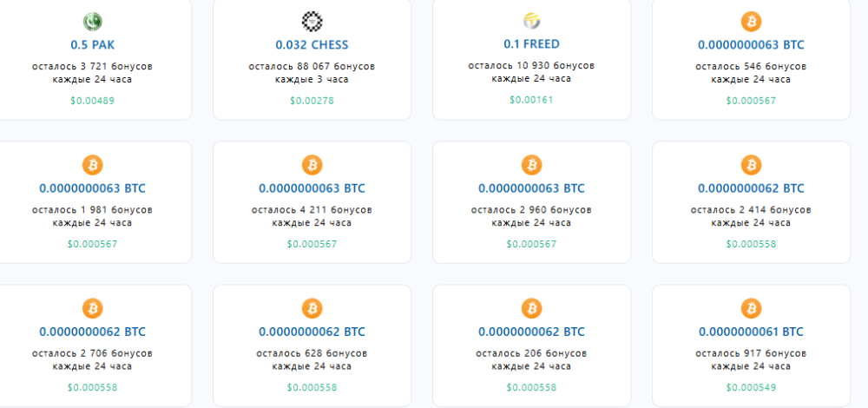The image size is (868, 408).
Task: Click Bitcoin icon on the 2 414 bonuses card
Action: (x=751, y=164)
